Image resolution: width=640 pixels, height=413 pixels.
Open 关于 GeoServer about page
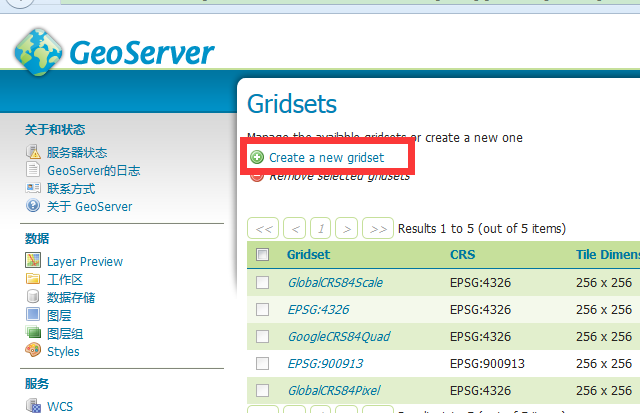click(x=89, y=206)
